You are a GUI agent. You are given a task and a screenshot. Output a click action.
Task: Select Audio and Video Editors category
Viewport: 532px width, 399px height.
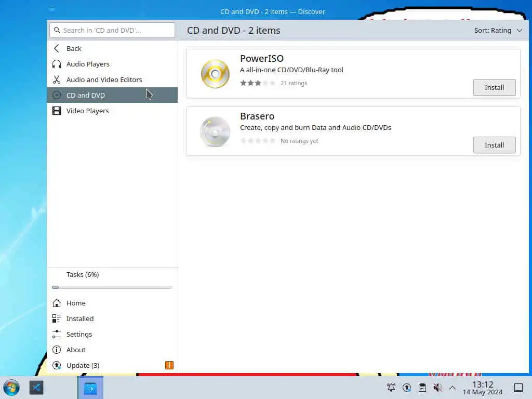pos(112,79)
